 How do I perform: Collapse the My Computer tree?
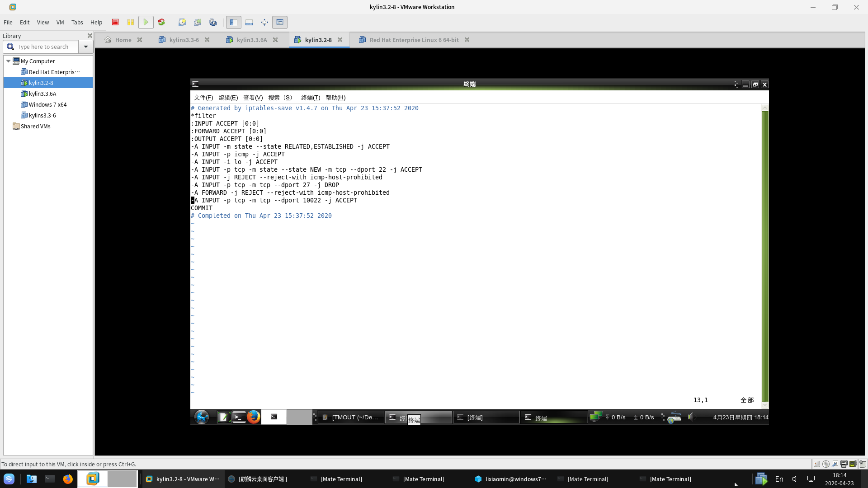point(8,61)
